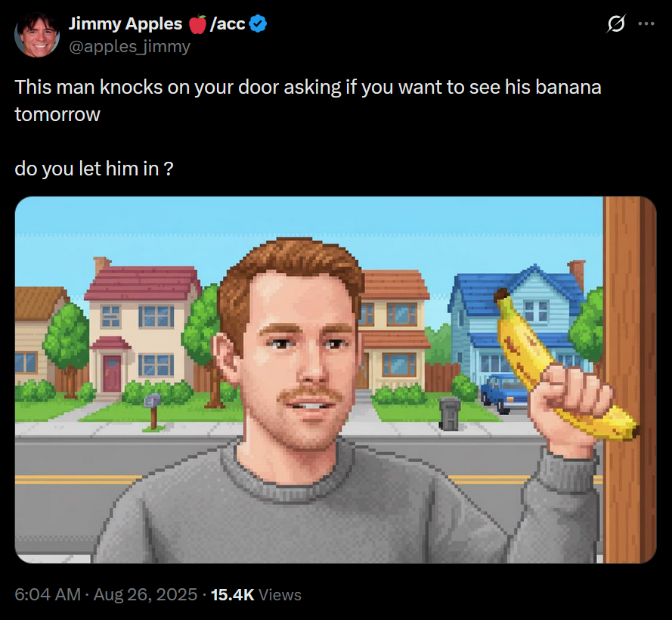The image size is (672, 620).
Task: Open Jimmy Apples' profile avatar
Action: 37,35
